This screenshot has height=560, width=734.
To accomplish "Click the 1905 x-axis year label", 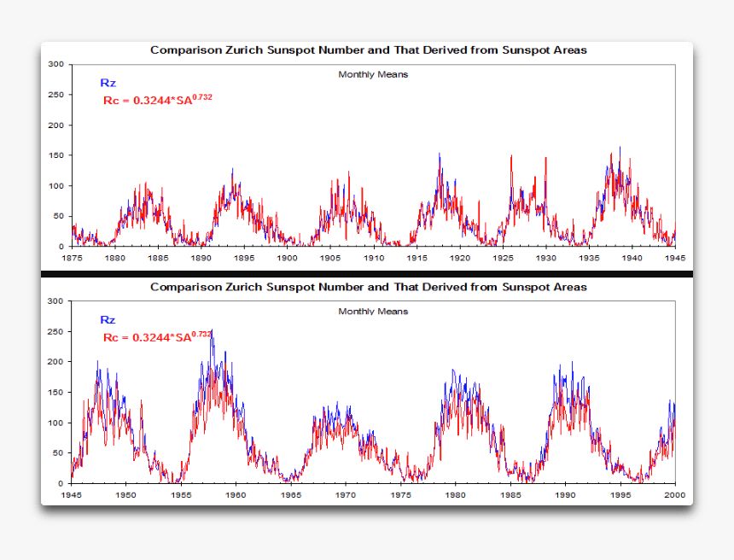I will click(x=330, y=258).
